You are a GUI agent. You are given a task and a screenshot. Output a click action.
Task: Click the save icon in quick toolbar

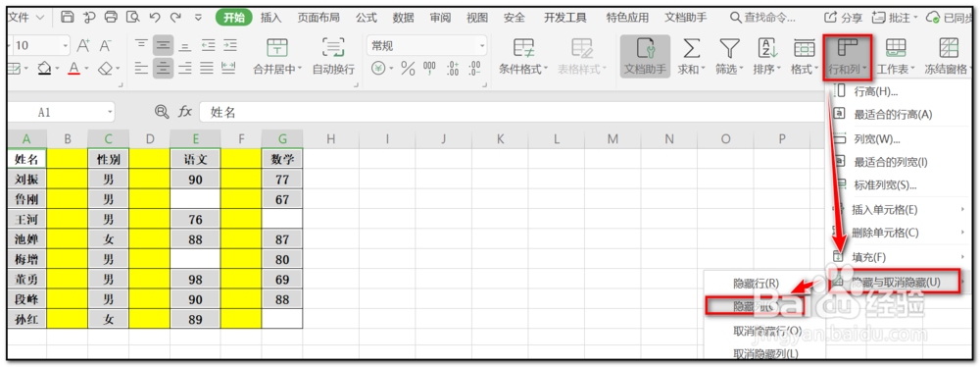68,18
